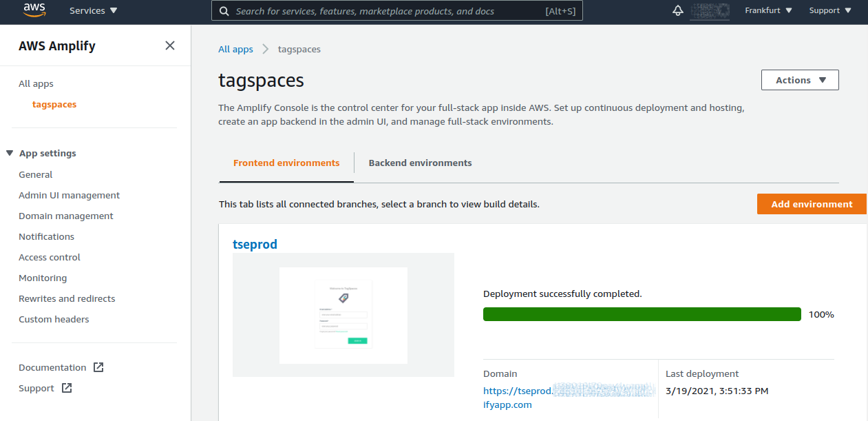The width and height of the screenshot is (868, 421).
Task: Click the Add environment button
Action: (812, 204)
